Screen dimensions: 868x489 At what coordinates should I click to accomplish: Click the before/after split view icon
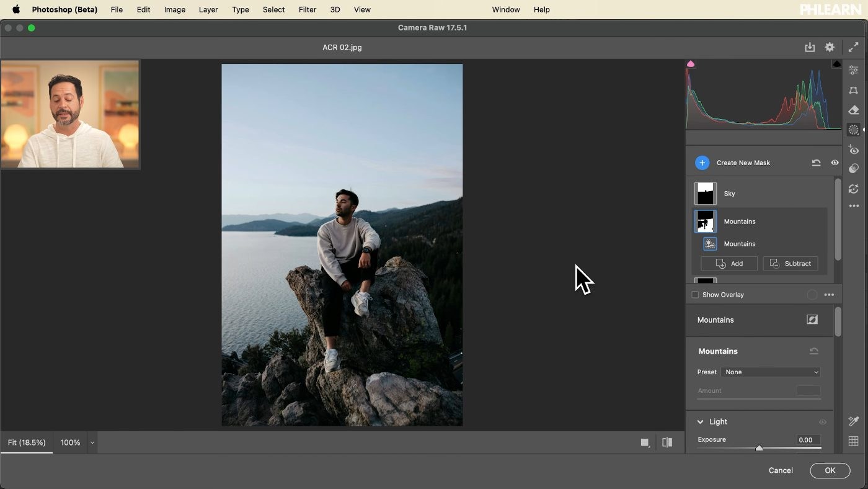pos(667,442)
